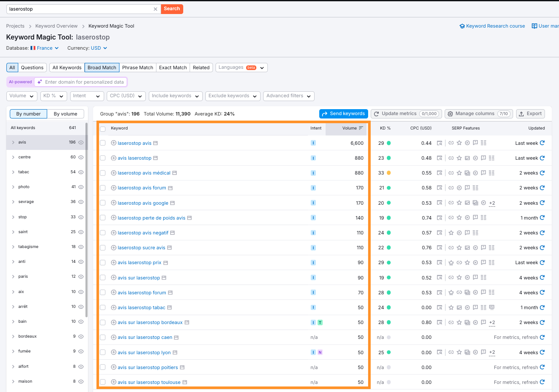Open the Intent filter dropdown
This screenshot has width=559, height=392.
[87, 96]
